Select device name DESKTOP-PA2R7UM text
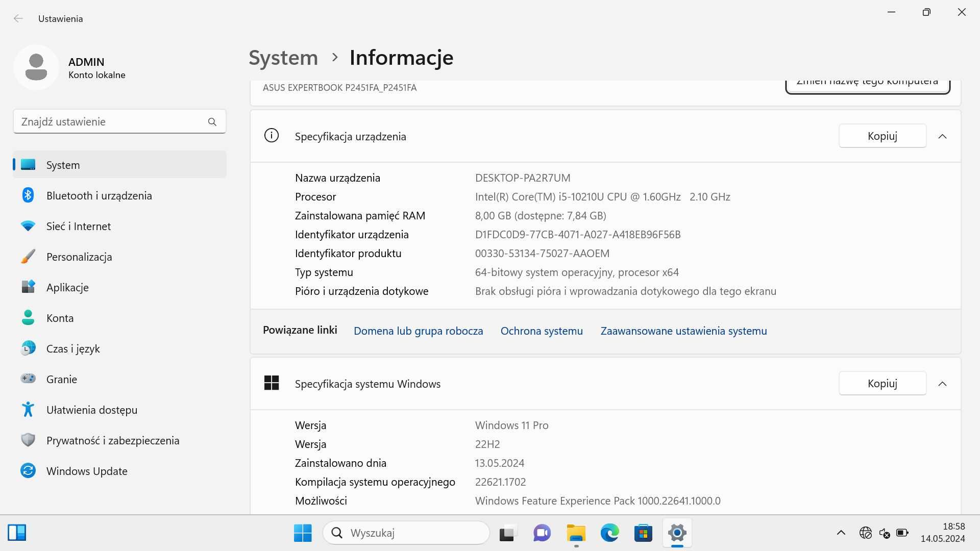980x551 pixels. [523, 178]
